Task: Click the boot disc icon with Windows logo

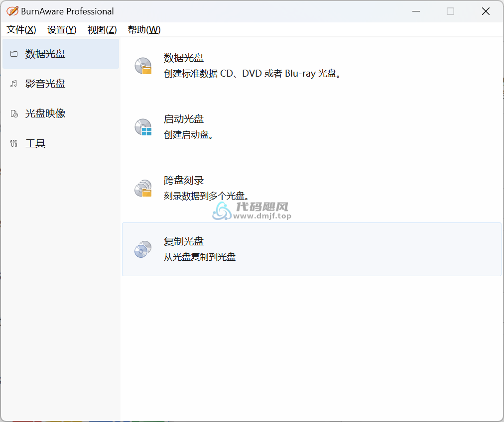Action: (x=143, y=127)
